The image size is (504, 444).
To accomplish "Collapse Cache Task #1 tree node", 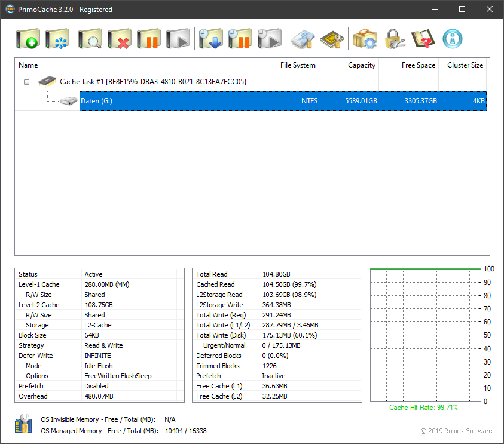I will 27,82.
